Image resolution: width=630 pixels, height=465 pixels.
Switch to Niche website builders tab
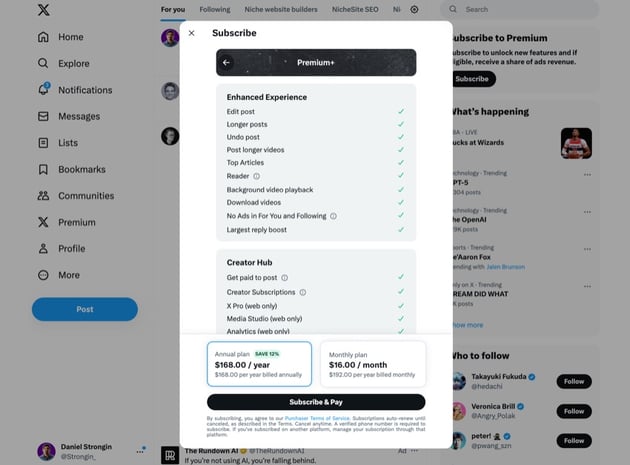(x=281, y=10)
